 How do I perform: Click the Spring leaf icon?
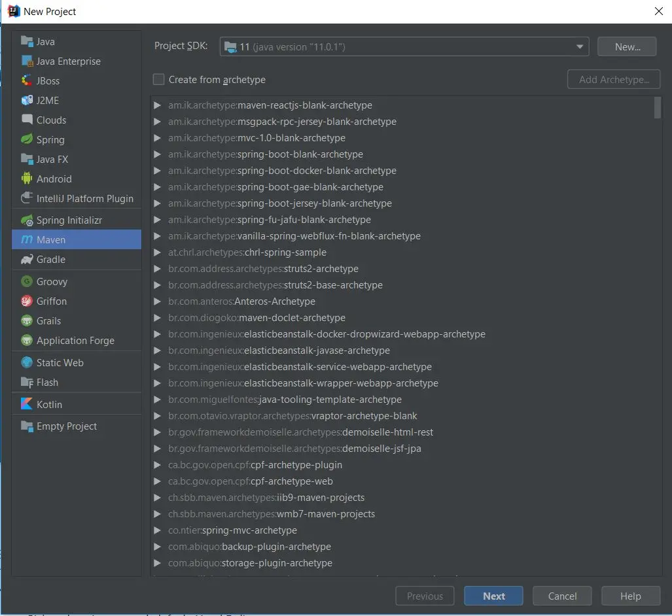[x=27, y=139]
